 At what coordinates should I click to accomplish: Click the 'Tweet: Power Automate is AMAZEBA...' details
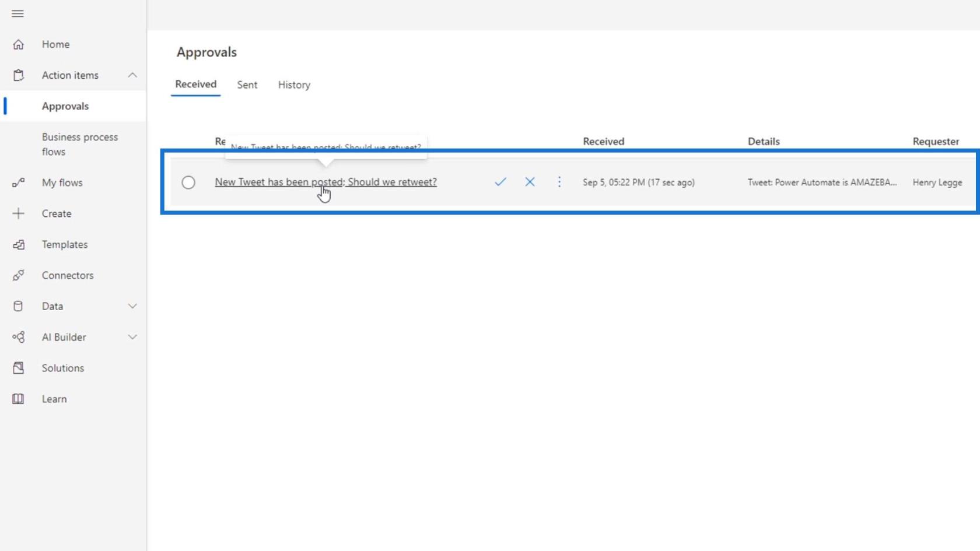point(822,183)
